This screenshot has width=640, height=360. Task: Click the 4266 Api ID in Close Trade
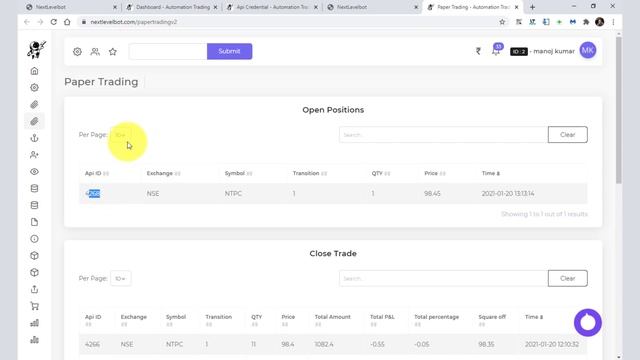(92, 344)
